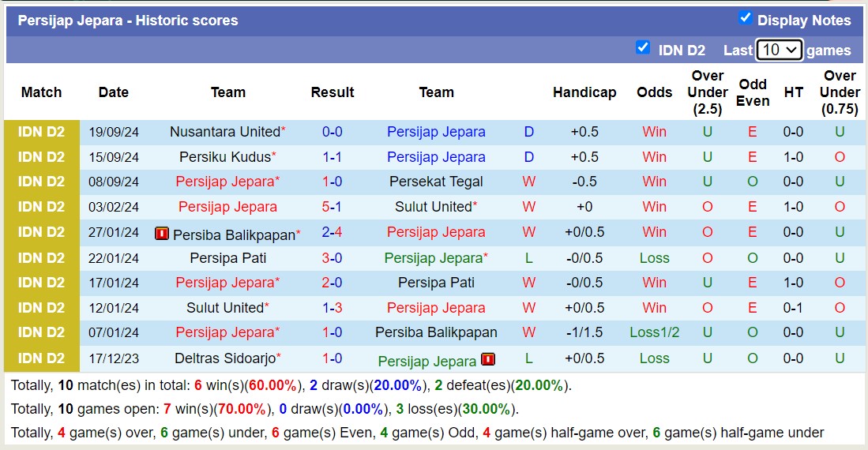The image size is (868, 450).
Task: Click the Result column header
Action: click(x=333, y=92)
